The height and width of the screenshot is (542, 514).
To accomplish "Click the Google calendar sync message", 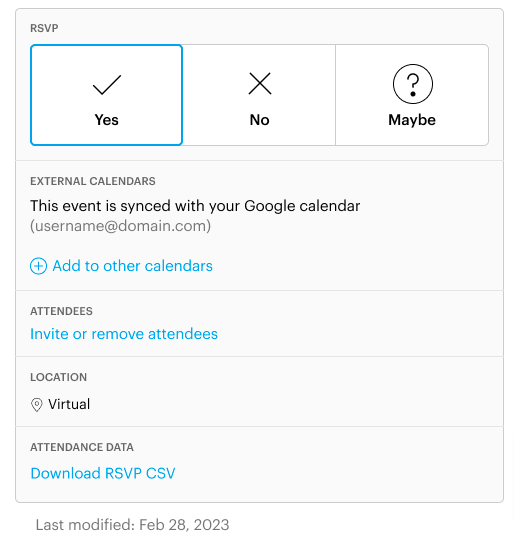I will 195,206.
